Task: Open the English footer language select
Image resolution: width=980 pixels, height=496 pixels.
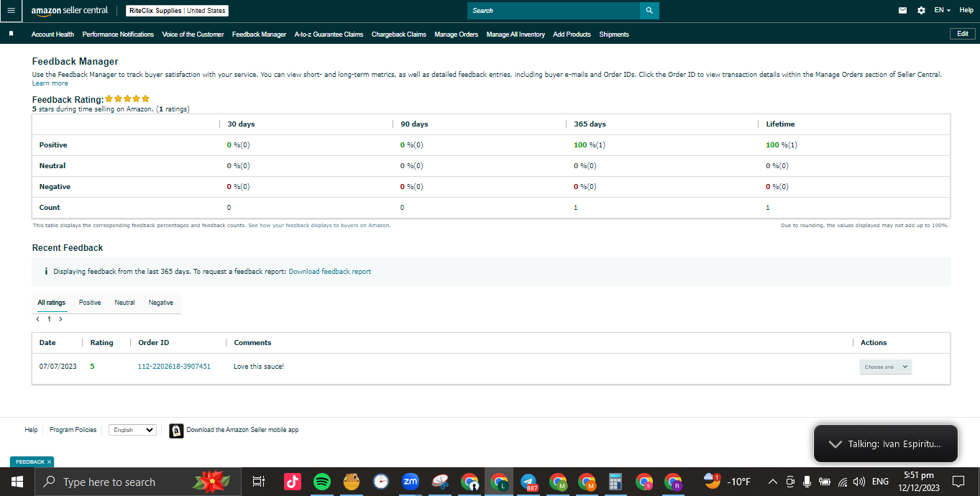Action: (x=132, y=430)
